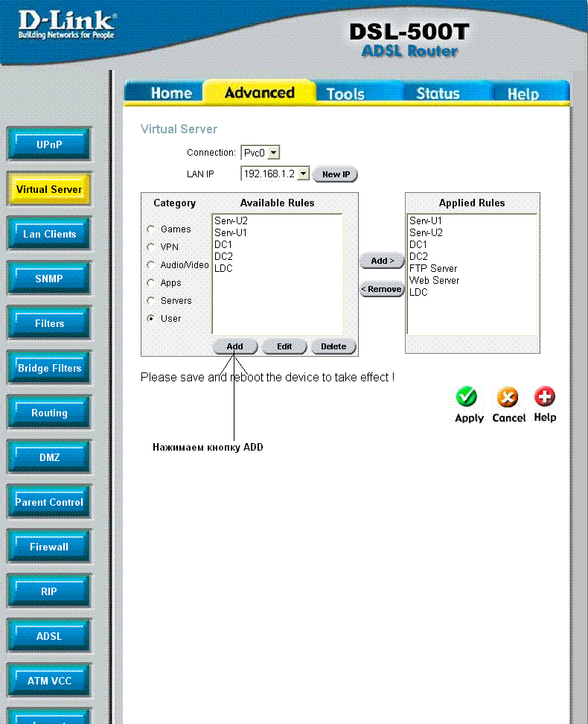Click the D-Link logo

(x=65, y=25)
